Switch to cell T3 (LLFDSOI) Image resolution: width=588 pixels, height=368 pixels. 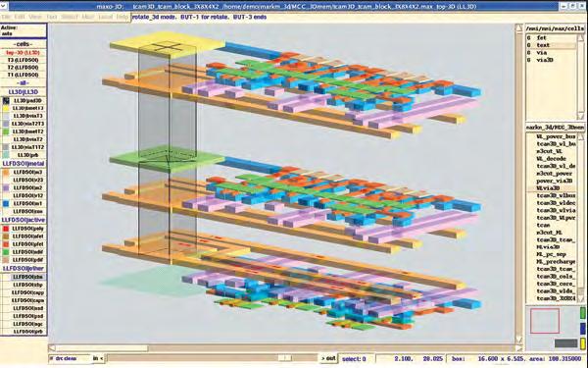tap(24, 60)
